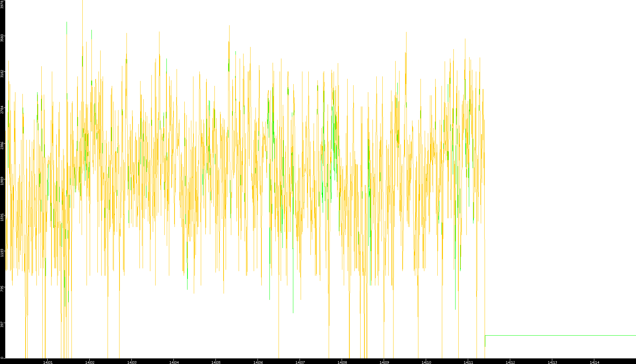Select the 14:05 time axis label

pos(216,362)
